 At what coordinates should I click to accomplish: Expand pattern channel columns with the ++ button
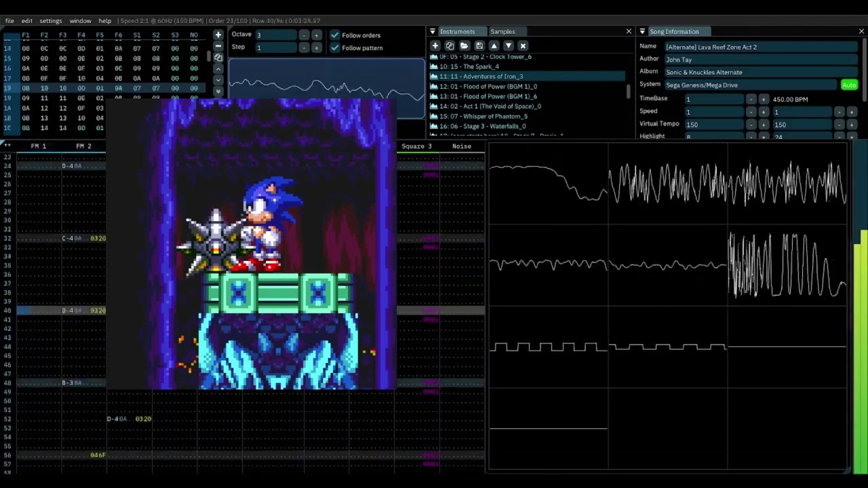(7, 145)
